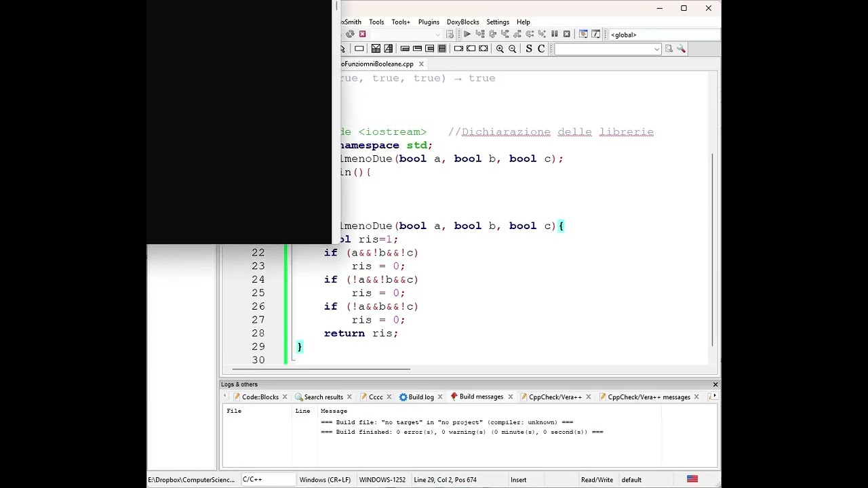Click the Stop debugger icon
Image resolution: width=868 pixels, height=488 pixels.
(x=567, y=34)
